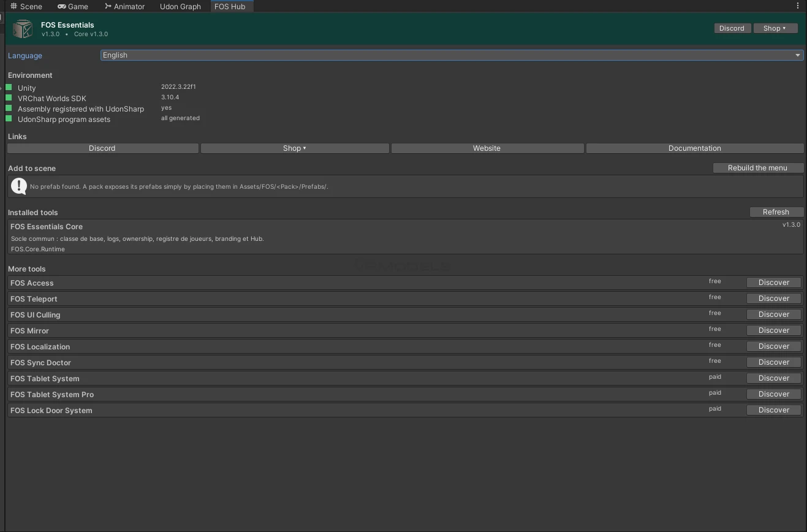Click the green UdonSharp program assets indicator
The width and height of the screenshot is (807, 532).
pyautogui.click(x=9, y=118)
